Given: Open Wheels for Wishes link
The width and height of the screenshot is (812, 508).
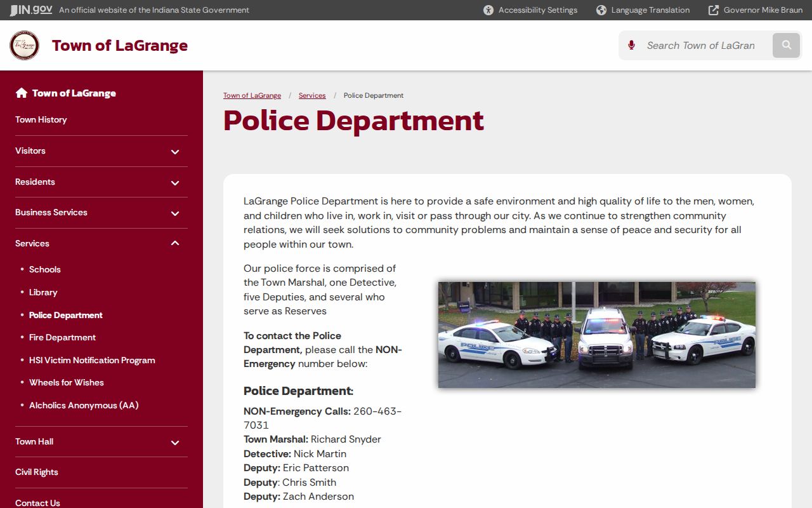Looking at the screenshot, I should tap(67, 382).
